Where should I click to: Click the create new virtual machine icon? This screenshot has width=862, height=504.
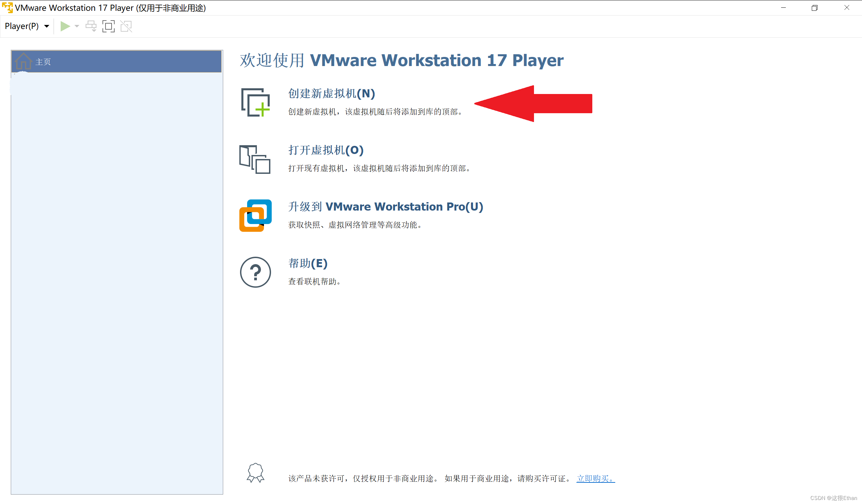(256, 102)
